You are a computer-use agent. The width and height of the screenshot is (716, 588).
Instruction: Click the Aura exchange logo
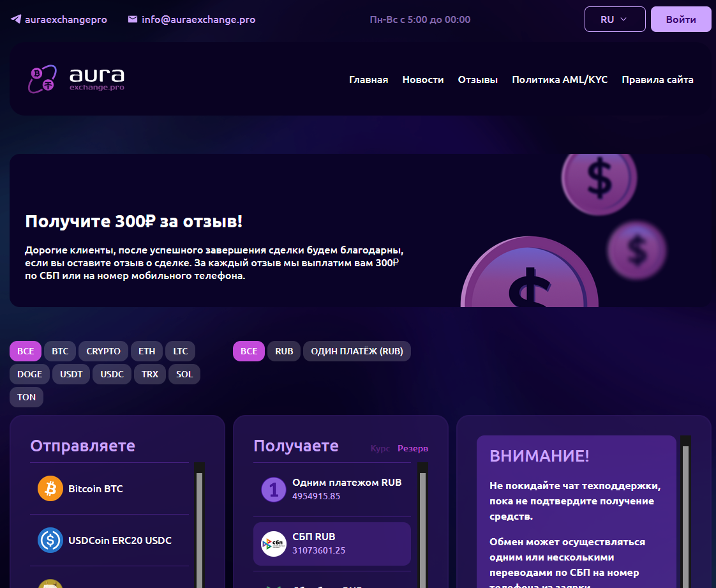(x=77, y=79)
